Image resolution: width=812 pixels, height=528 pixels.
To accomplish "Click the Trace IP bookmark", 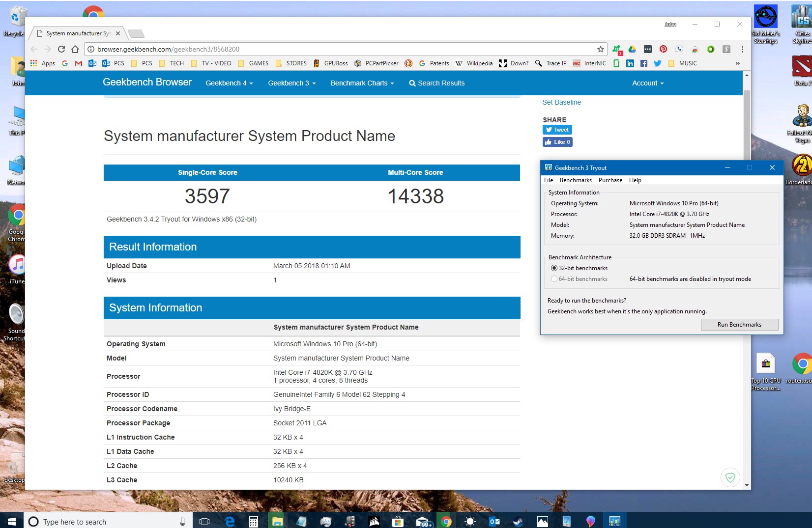I will tap(551, 63).
